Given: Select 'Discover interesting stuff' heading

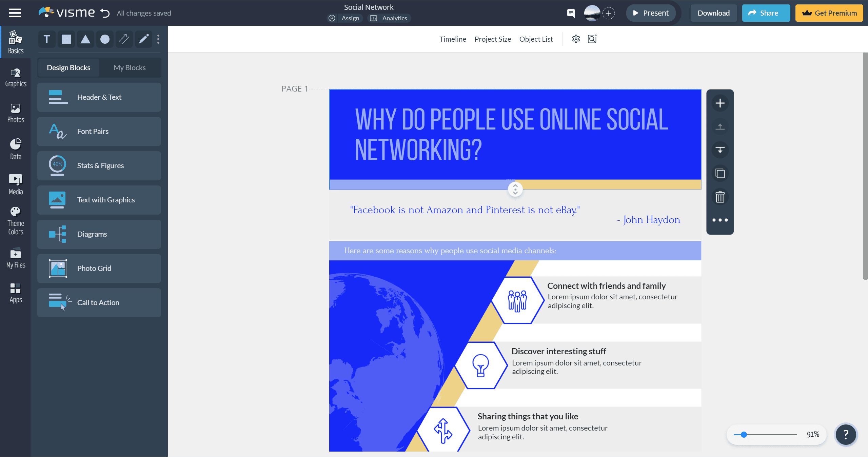Looking at the screenshot, I should point(559,351).
